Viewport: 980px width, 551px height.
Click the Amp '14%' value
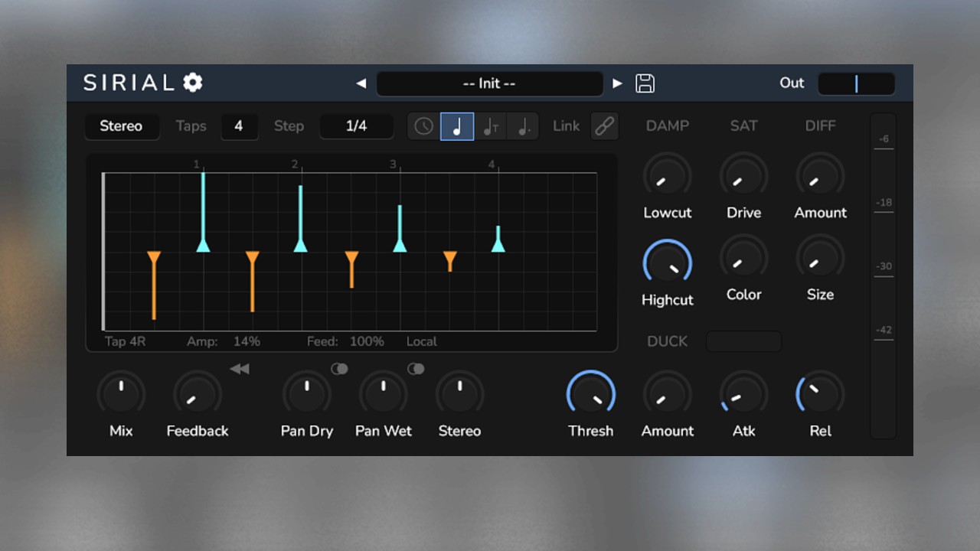[247, 341]
